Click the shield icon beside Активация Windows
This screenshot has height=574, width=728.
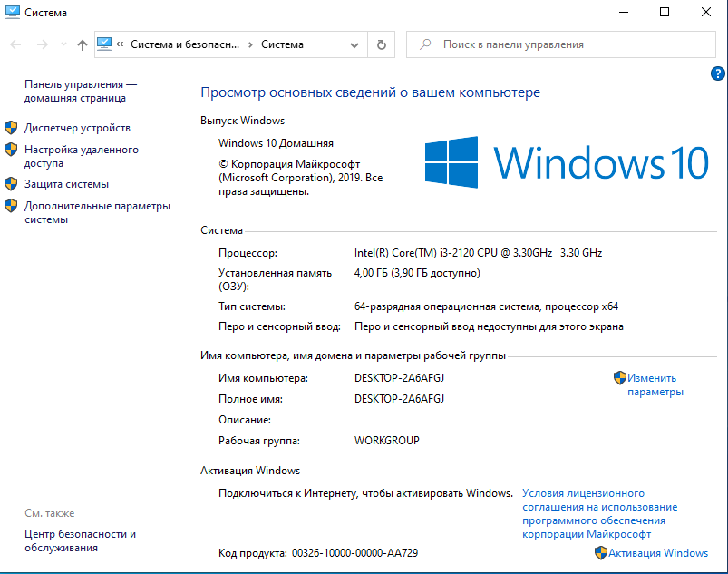pos(601,552)
